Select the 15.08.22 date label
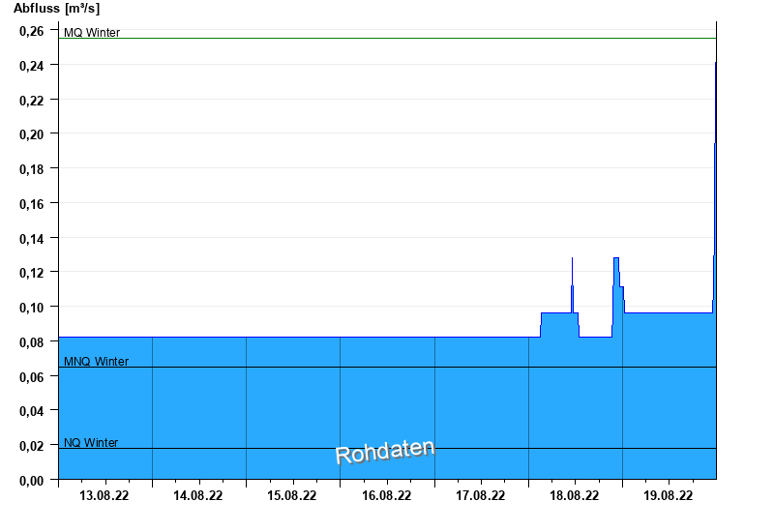 (292, 495)
